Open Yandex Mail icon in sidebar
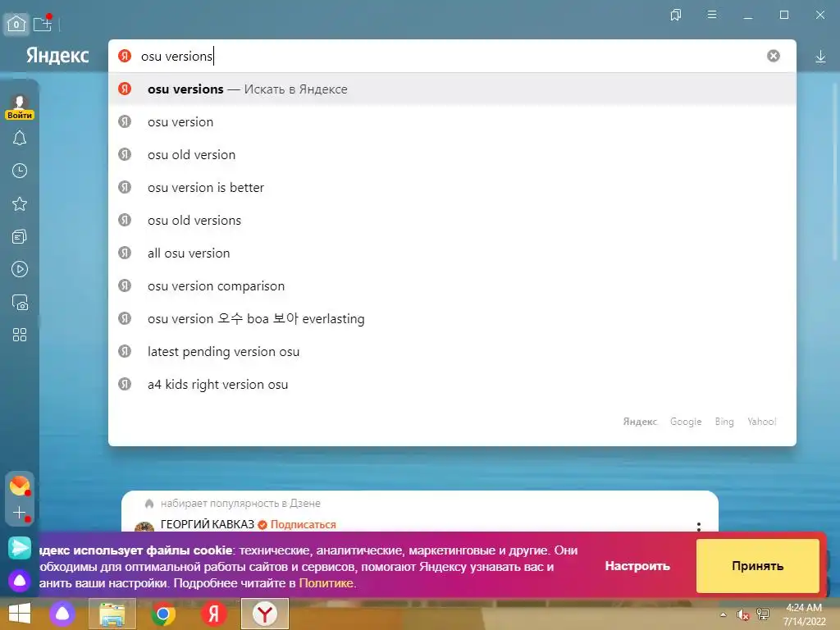 click(x=20, y=486)
